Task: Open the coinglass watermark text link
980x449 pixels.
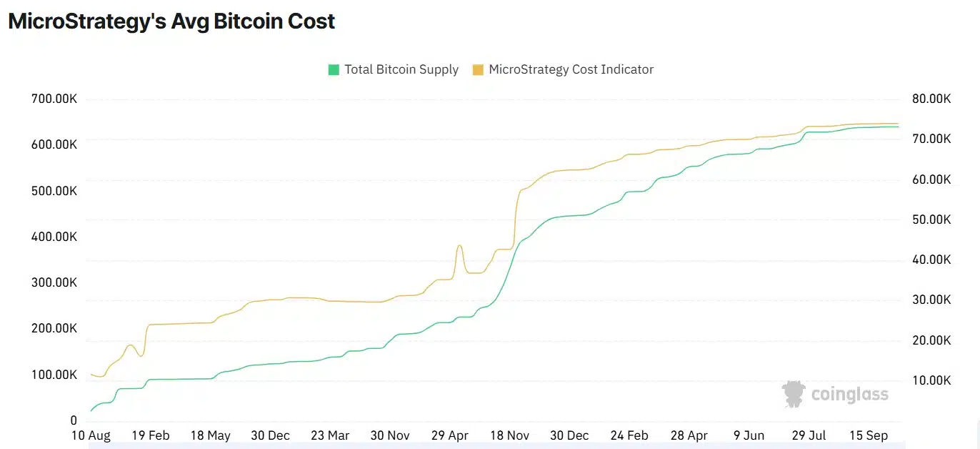Action: coord(849,394)
